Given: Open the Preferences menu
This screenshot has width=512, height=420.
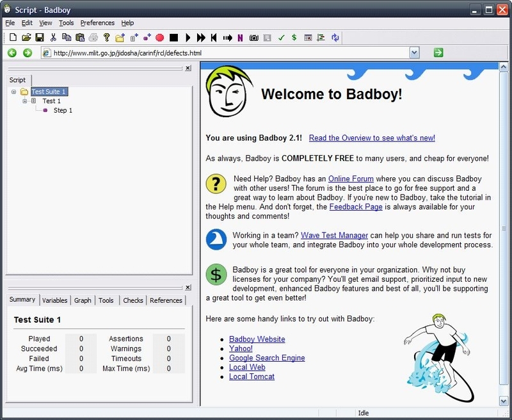Looking at the screenshot, I should pos(97,23).
